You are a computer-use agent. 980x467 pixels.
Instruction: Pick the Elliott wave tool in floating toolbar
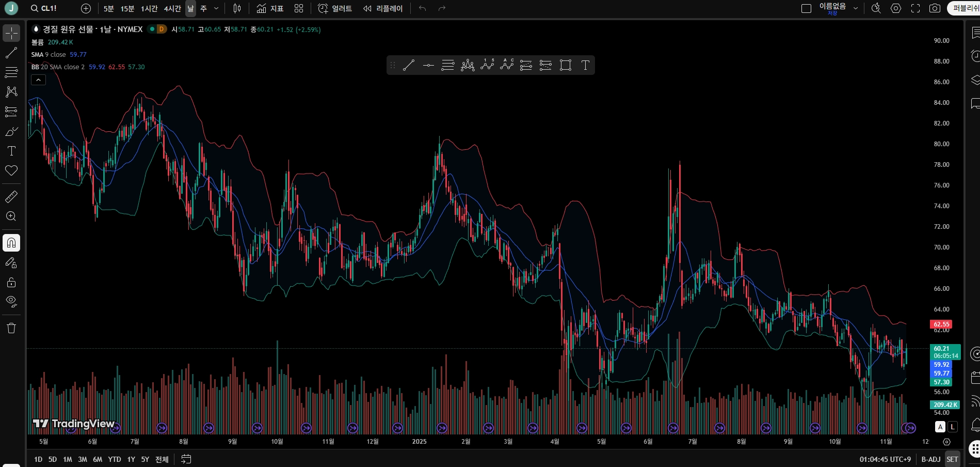pyautogui.click(x=487, y=65)
